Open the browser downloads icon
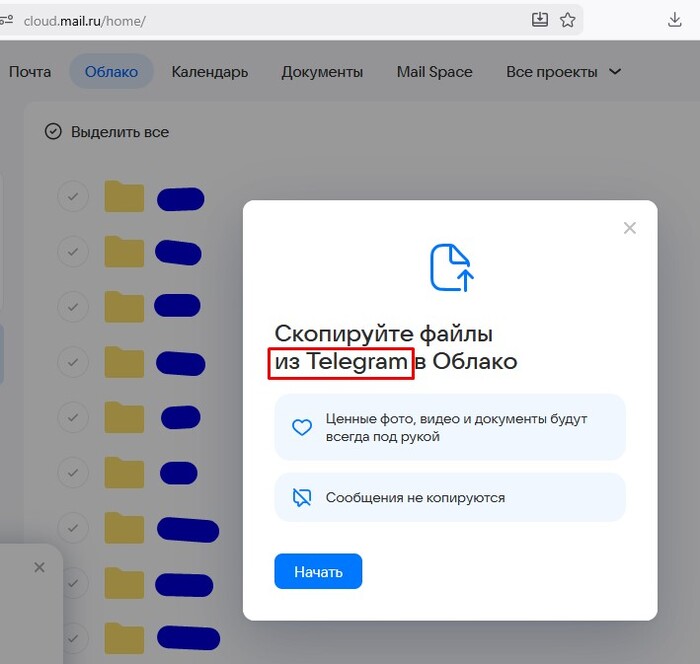This screenshot has width=700, height=664. coord(675,20)
